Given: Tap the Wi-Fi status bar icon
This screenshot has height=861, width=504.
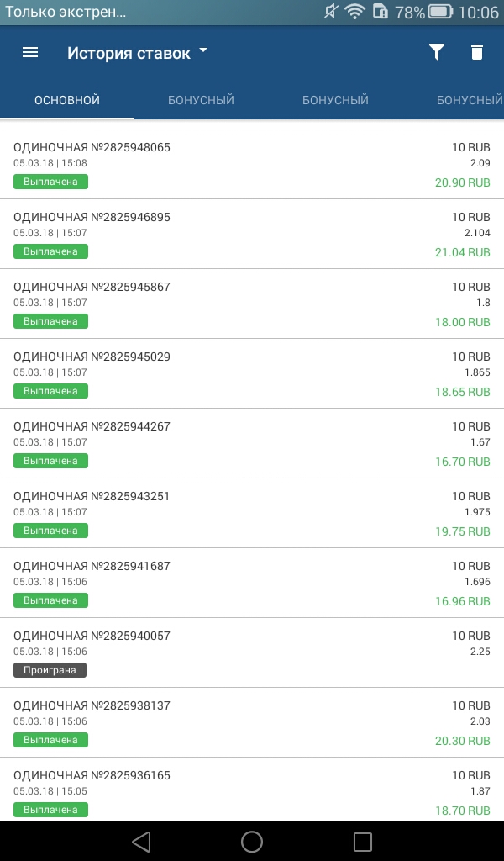Looking at the screenshot, I should pos(355,12).
